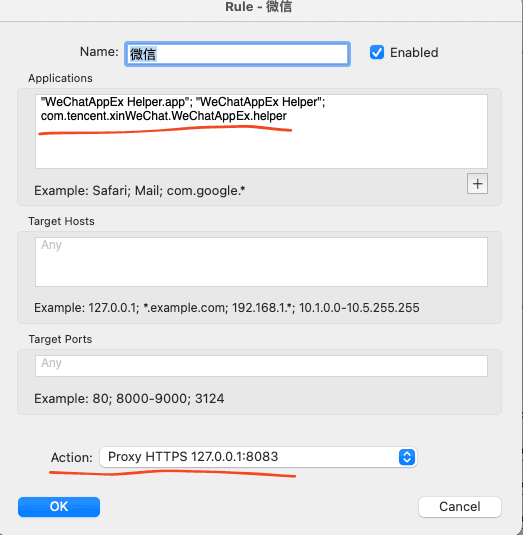
Task: Click the Target Ports section label
Action: coord(60,339)
